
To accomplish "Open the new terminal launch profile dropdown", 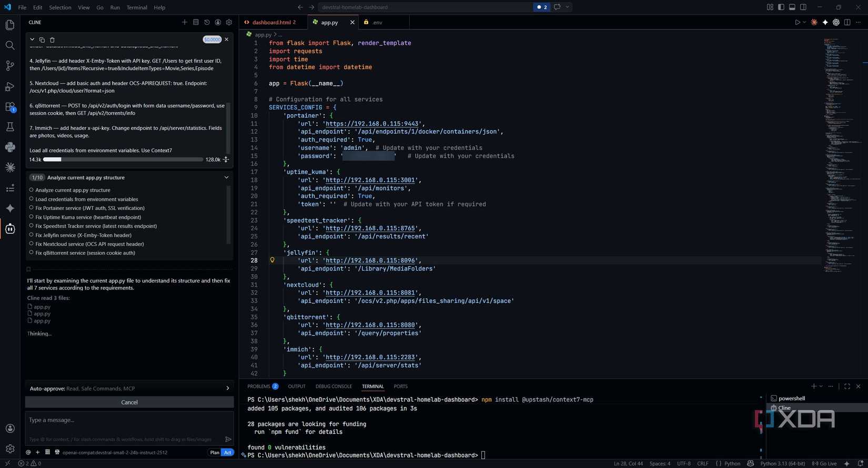I will [x=821, y=386].
